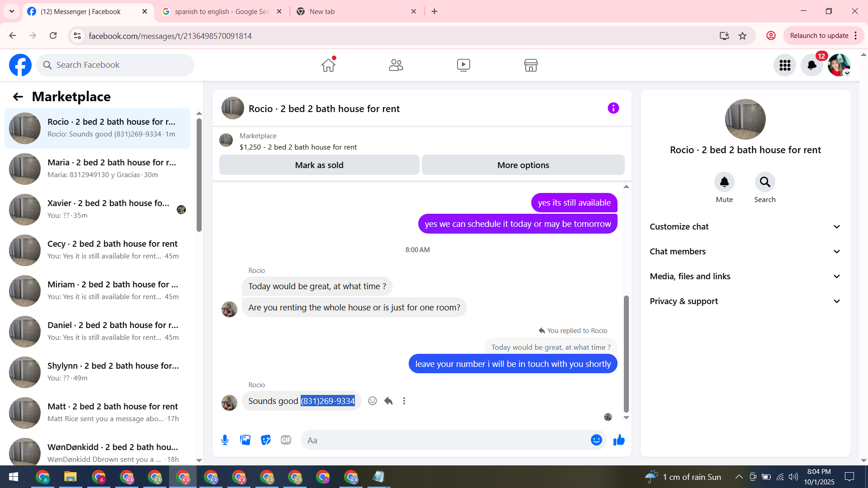Open Windows notification center
Viewport: 868px width, 488px height.
pyautogui.click(x=849, y=477)
